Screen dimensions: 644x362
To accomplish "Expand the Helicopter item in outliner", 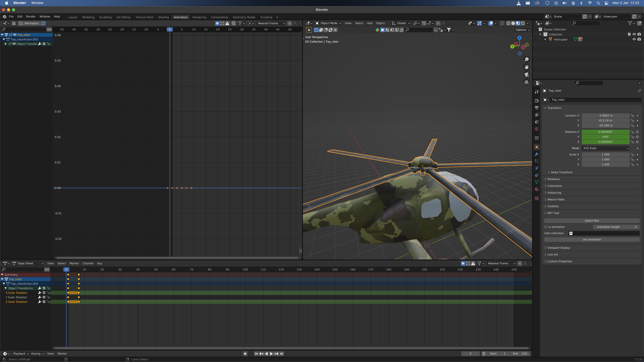I will coord(545,39).
